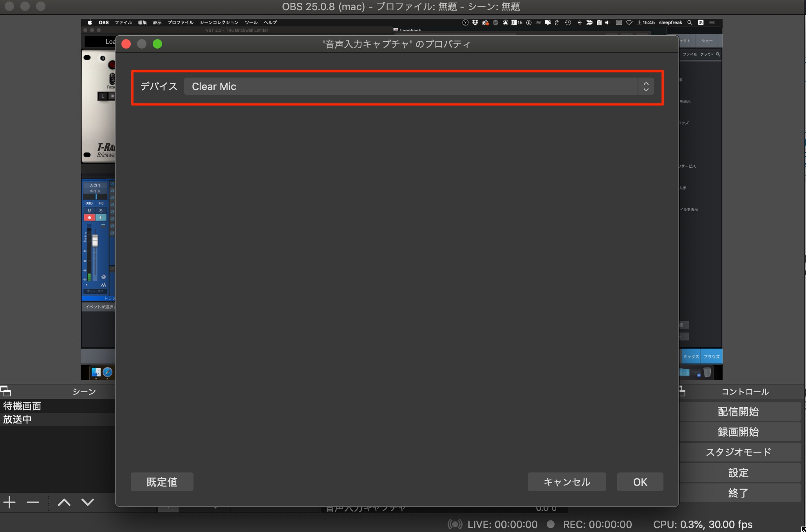Click the pan slider above 0dB

96,197
